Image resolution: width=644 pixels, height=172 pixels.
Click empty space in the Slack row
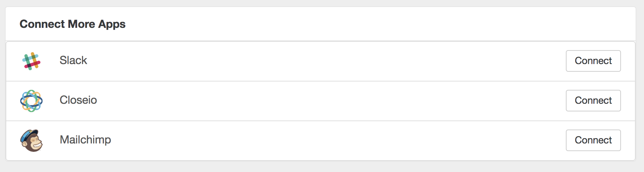point(314,61)
